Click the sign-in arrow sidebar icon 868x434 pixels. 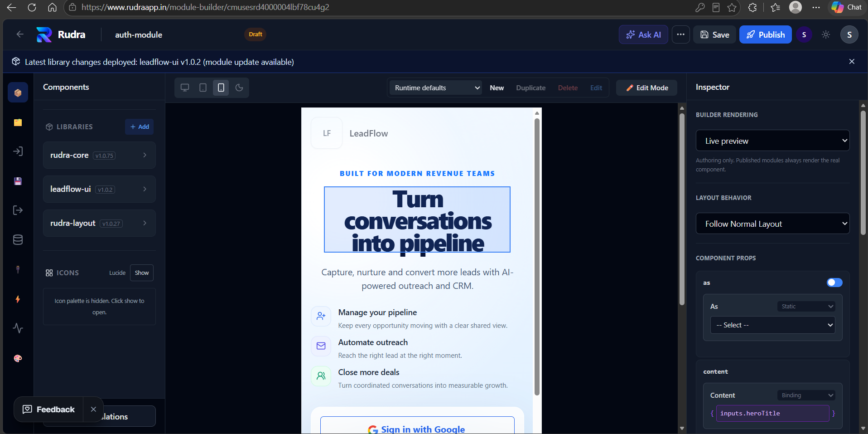[x=18, y=151]
